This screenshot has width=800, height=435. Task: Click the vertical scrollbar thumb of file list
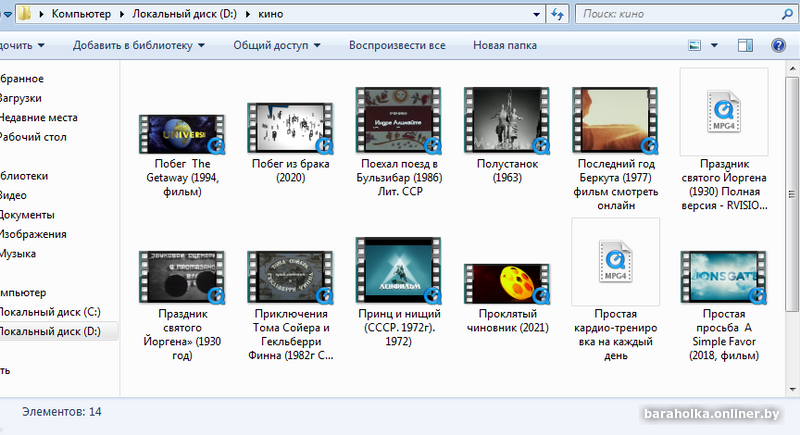coord(792,194)
